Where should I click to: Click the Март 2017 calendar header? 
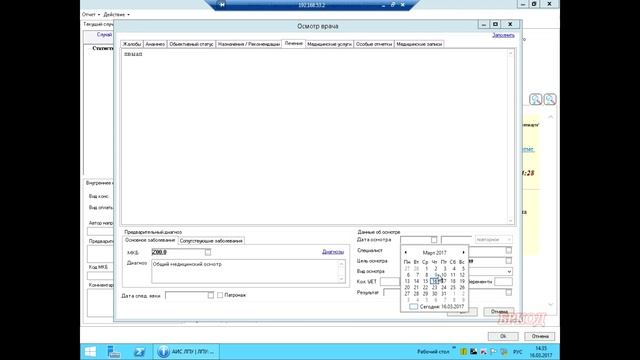(x=434, y=253)
